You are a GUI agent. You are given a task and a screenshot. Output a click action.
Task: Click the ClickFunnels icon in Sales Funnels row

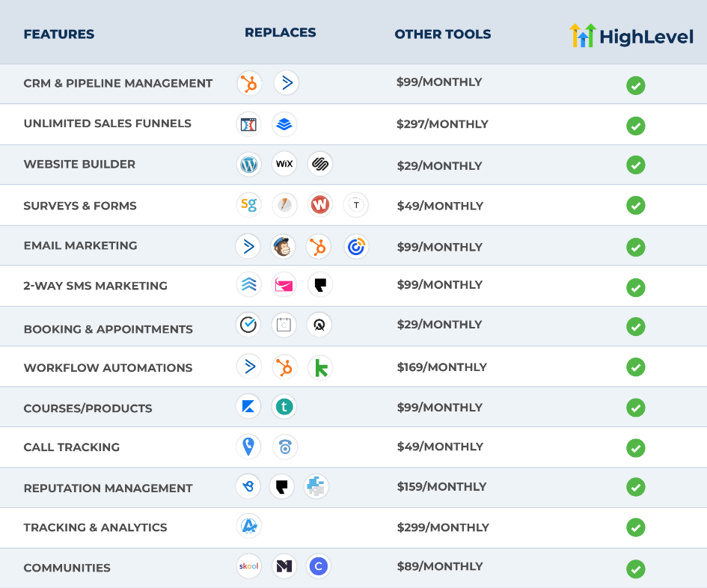click(x=248, y=124)
